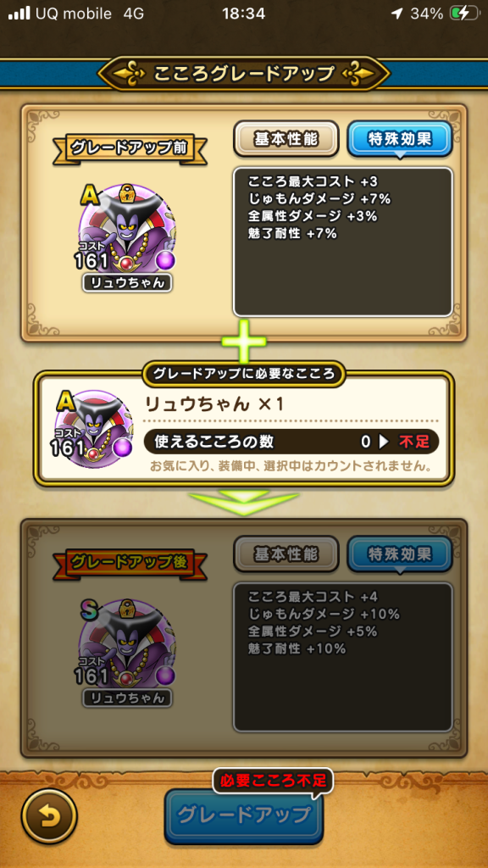
Task: Tap the pre-upgrade special effects text box
Action: coord(342,242)
